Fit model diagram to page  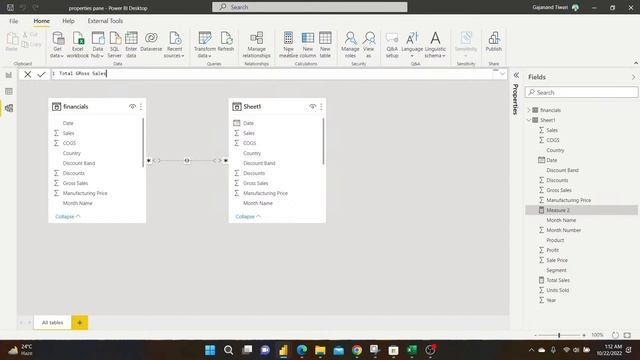(627, 335)
